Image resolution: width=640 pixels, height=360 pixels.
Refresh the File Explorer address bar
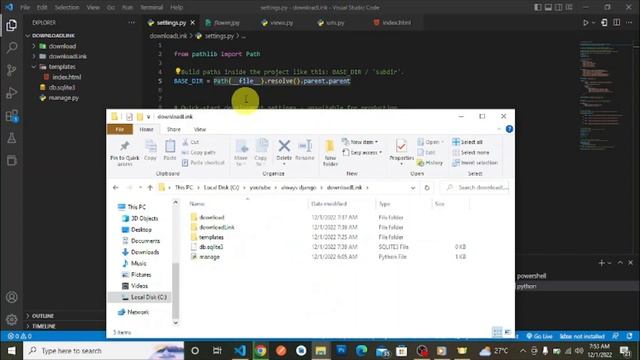click(x=427, y=188)
